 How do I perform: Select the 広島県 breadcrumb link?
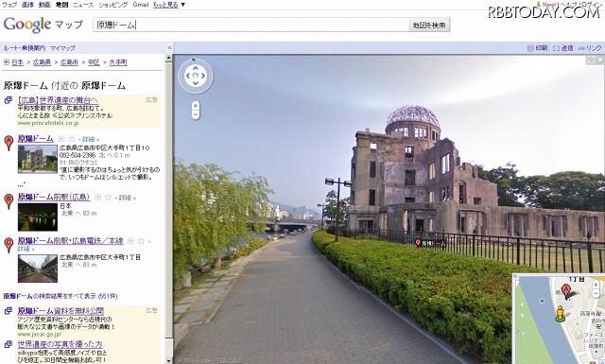tap(42, 62)
